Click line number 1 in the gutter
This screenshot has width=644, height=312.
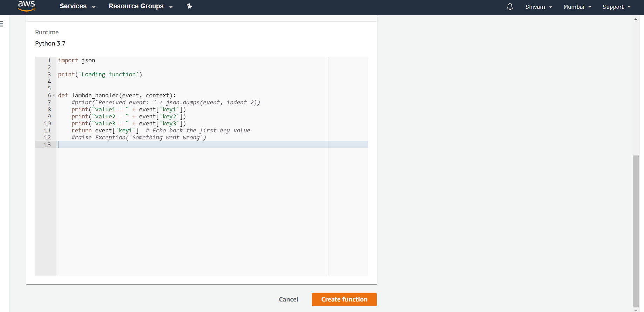pyautogui.click(x=49, y=60)
